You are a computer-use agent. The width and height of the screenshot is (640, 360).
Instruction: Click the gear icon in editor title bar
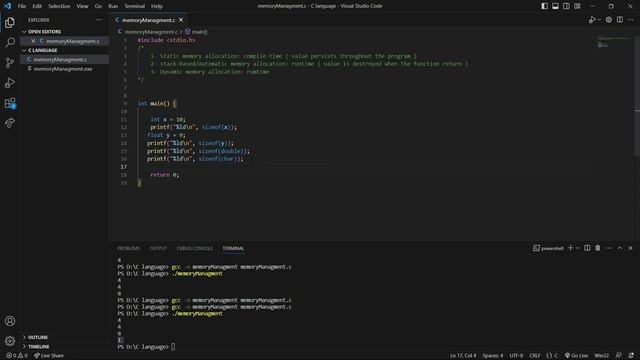[609, 20]
